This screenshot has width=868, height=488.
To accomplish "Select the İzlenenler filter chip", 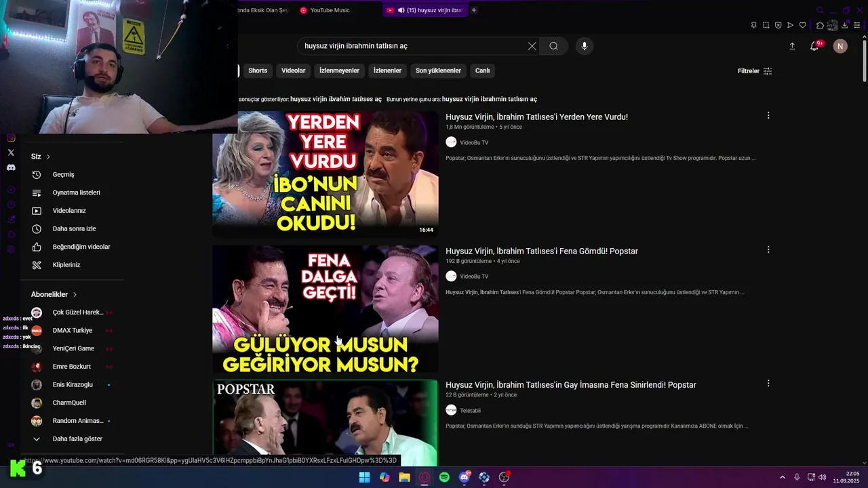I will click(387, 70).
